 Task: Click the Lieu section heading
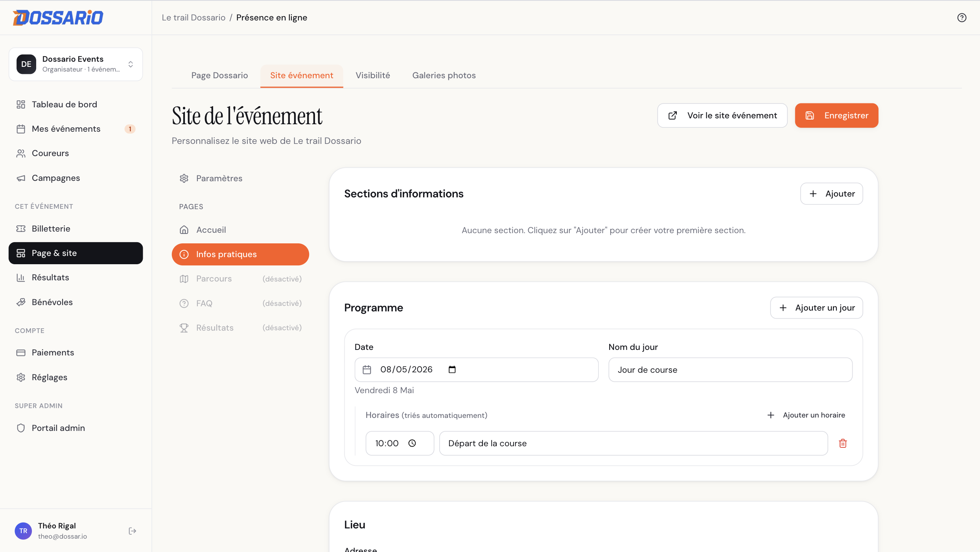355,525
